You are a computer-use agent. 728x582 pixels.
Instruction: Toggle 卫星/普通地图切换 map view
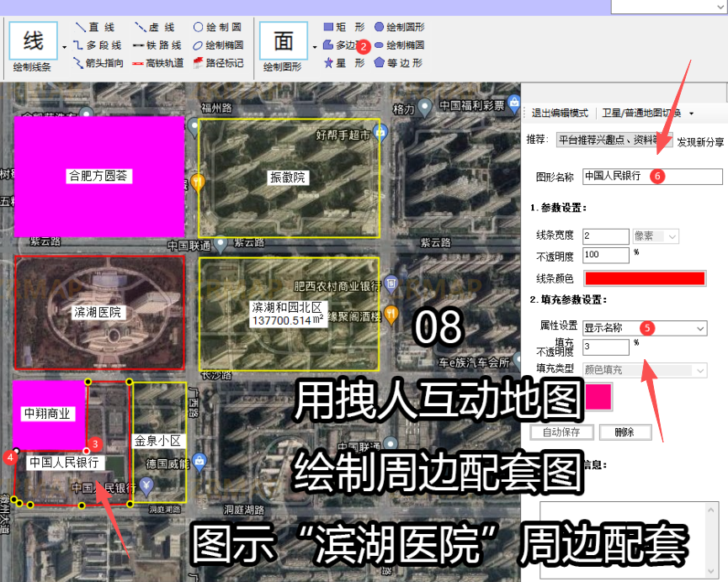point(643,113)
